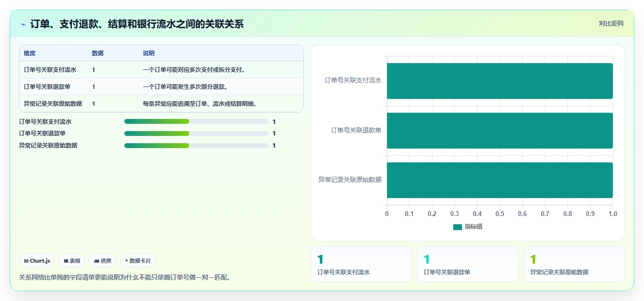Click progress label 订单号关联退款单
This screenshot has height=301, width=644.
click(42, 134)
